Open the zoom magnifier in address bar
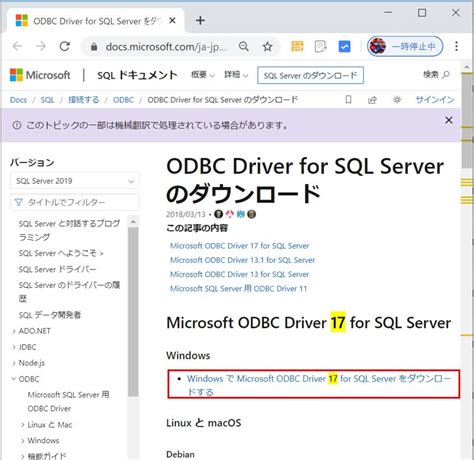Viewport: 474px width, 460px height. pos(244,46)
